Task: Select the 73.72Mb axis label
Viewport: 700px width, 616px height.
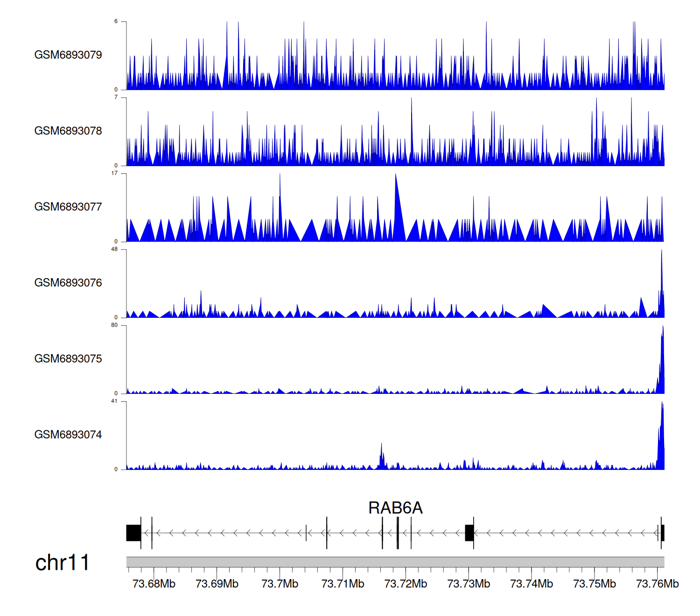Action: pos(406,584)
